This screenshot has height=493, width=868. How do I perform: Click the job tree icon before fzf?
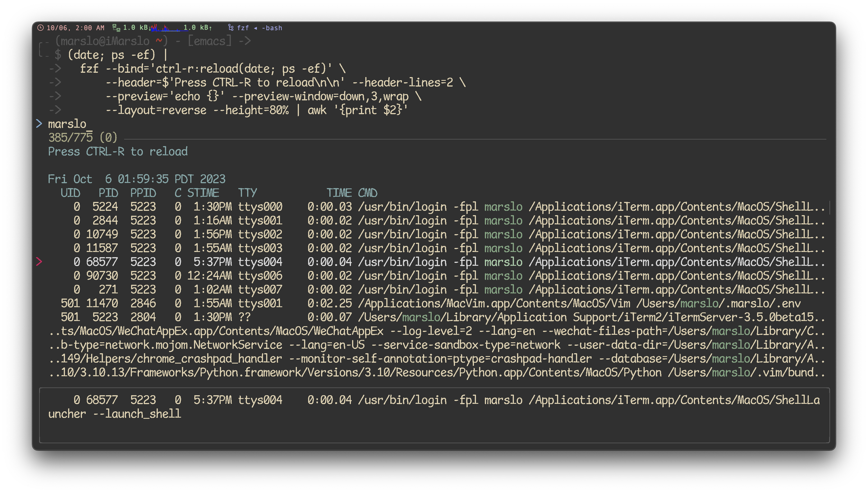231,28
